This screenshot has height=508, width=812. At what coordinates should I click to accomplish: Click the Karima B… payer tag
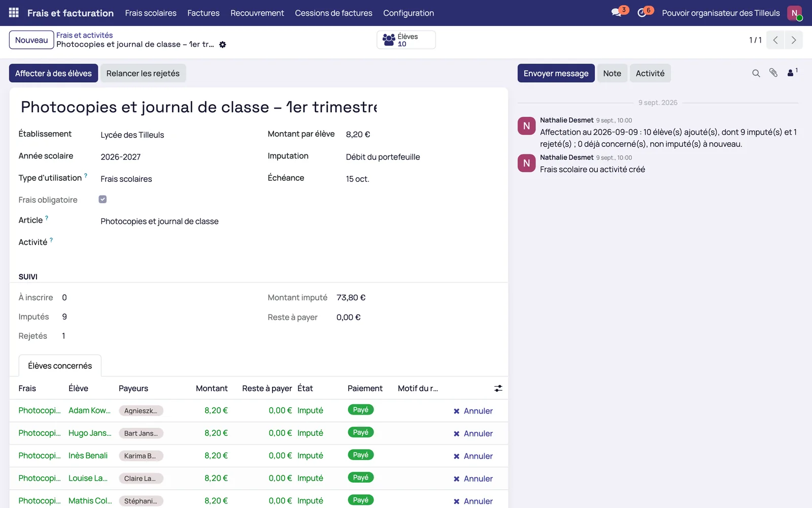point(141,456)
